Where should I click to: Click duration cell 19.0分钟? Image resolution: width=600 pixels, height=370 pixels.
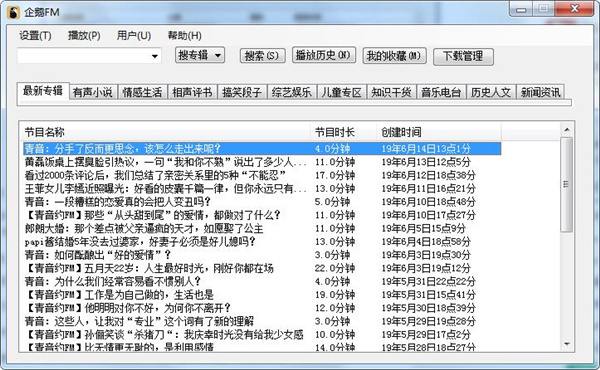click(335, 295)
